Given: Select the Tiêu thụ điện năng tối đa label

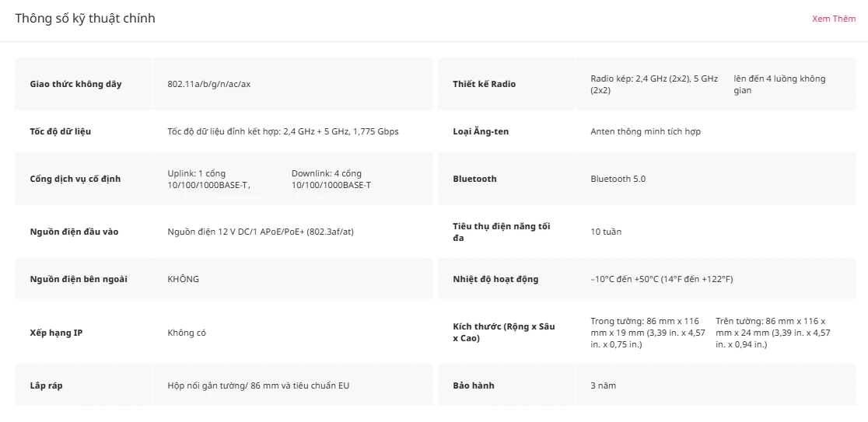Looking at the screenshot, I should [502, 232].
